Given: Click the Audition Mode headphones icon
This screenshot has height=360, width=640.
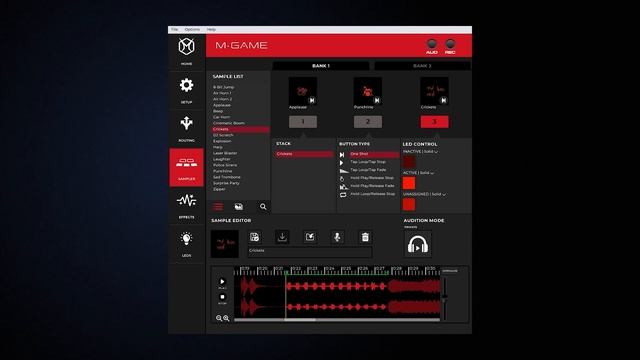Looking at the screenshot, I should click(x=418, y=244).
